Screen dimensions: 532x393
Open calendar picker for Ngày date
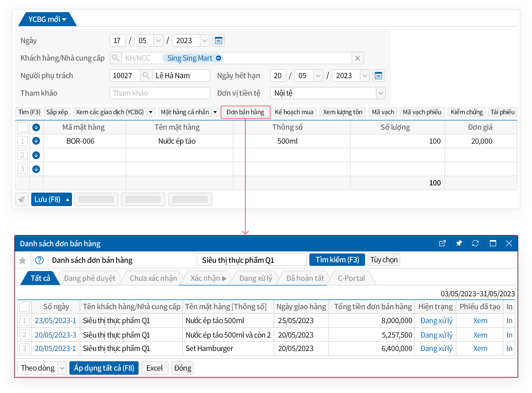click(x=218, y=40)
